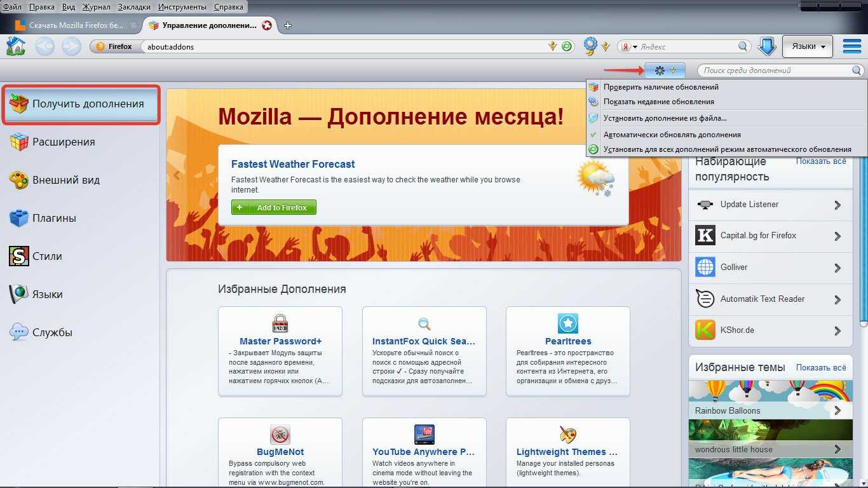Open Rainbow Balloons theme thumbnail
The height and width of the screenshot is (488, 868).
point(771,400)
